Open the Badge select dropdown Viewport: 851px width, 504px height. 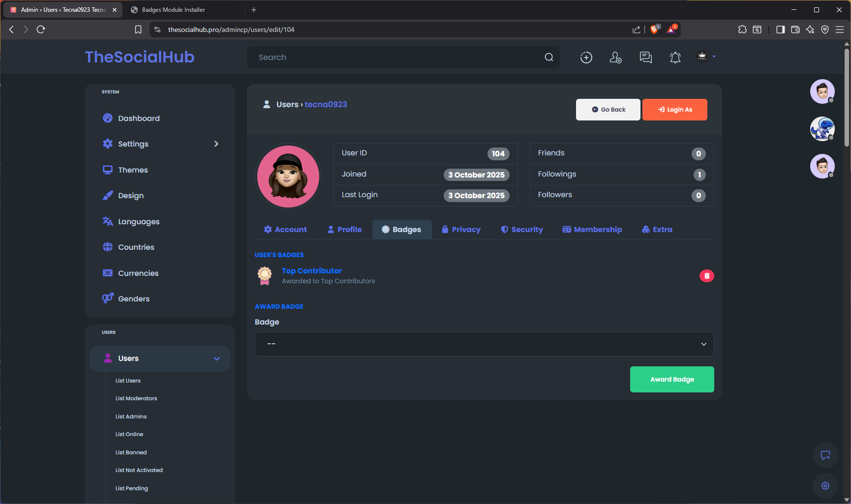tap(484, 344)
